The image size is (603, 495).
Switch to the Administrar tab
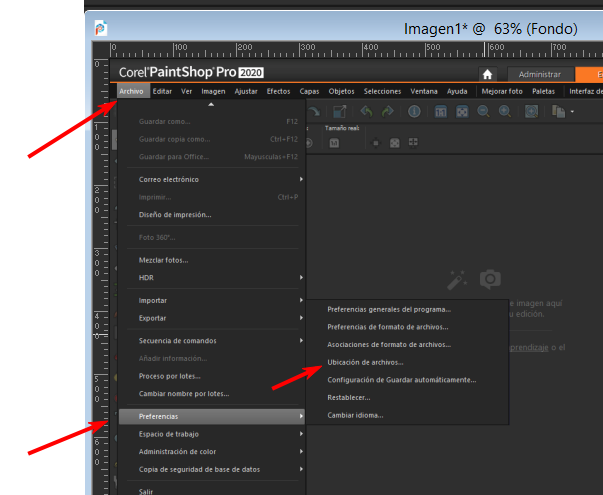540,74
